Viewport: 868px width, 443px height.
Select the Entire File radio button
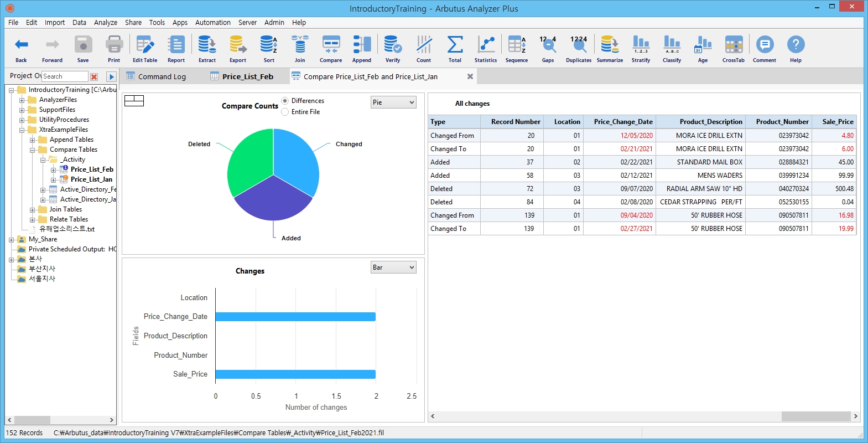click(x=285, y=112)
